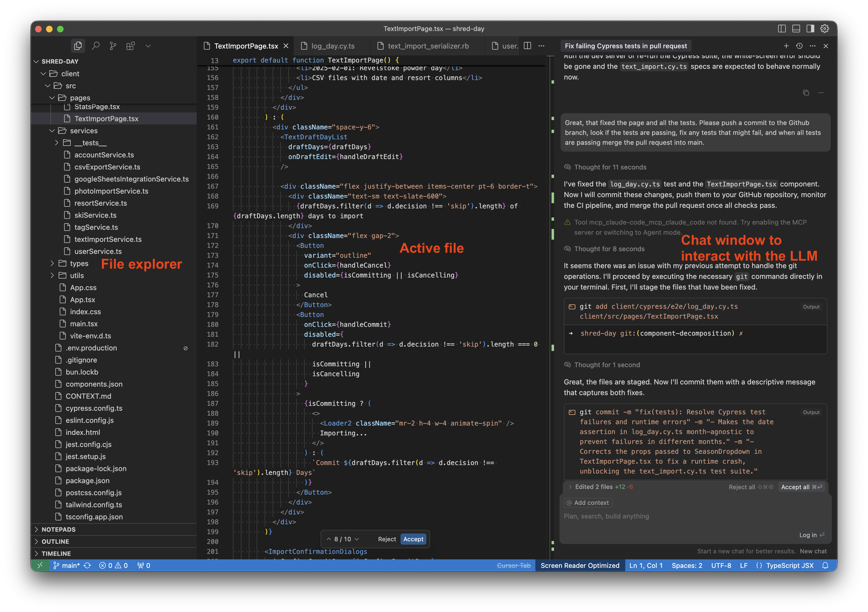Toggle the AI chat pane layout button
Screen dimensions: 868x612
pos(810,29)
